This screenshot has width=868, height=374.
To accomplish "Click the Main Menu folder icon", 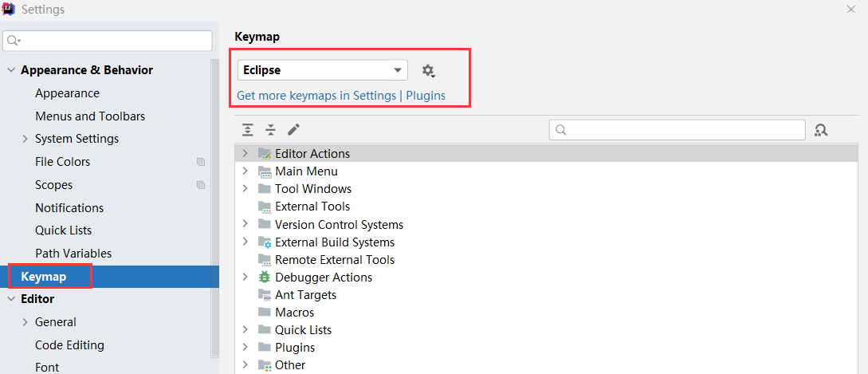I will pos(265,171).
